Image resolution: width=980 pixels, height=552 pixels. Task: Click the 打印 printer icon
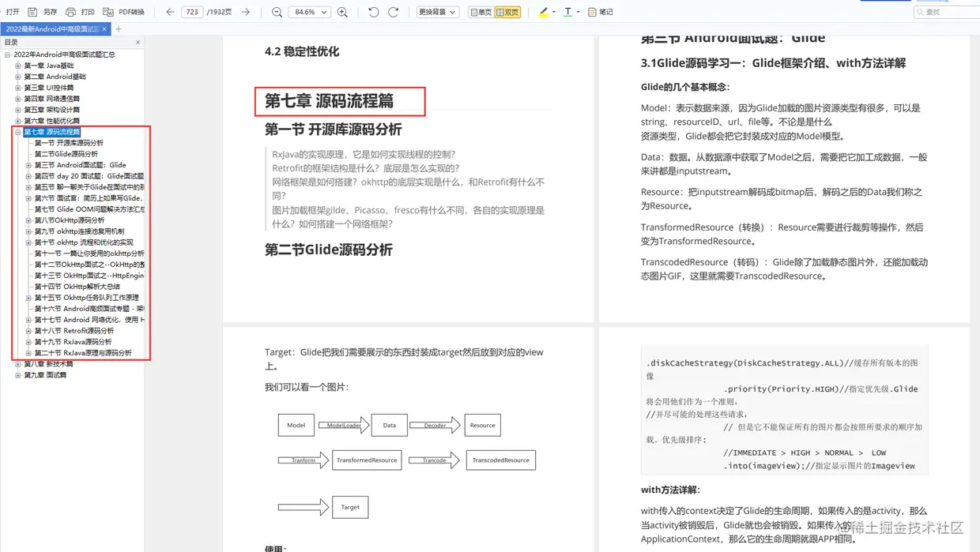pos(70,12)
